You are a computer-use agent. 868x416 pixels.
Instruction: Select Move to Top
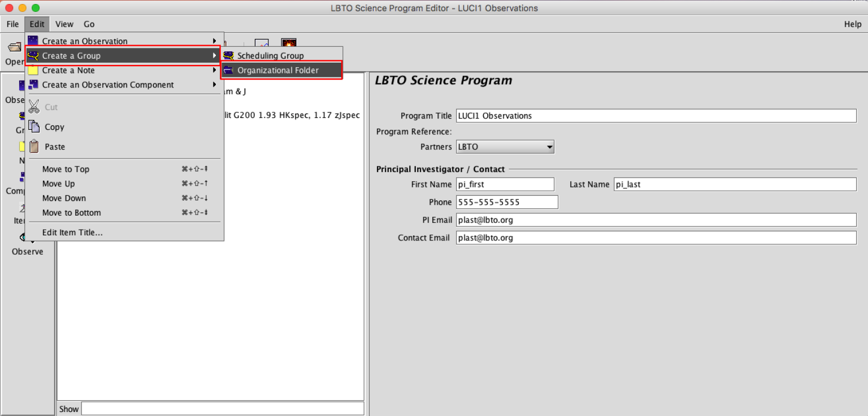point(124,169)
